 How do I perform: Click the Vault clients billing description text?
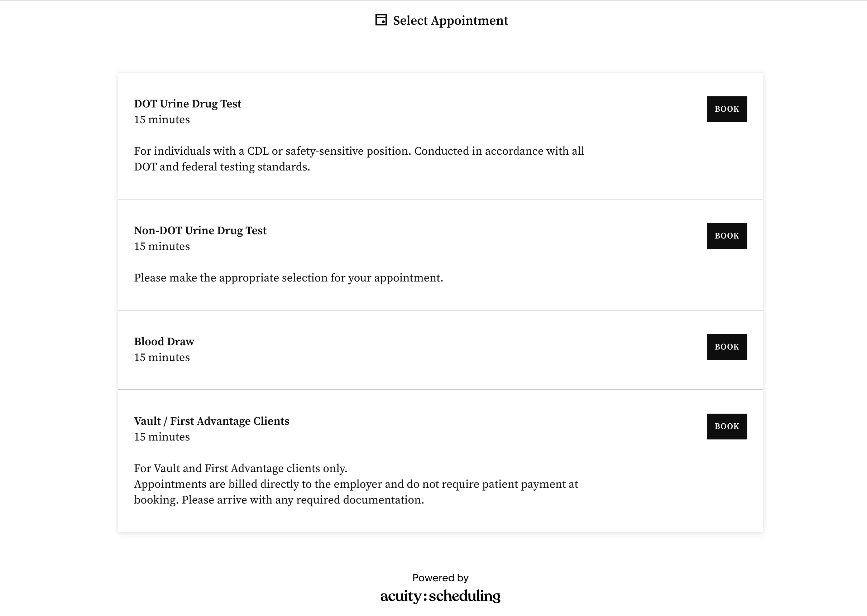pos(356,492)
